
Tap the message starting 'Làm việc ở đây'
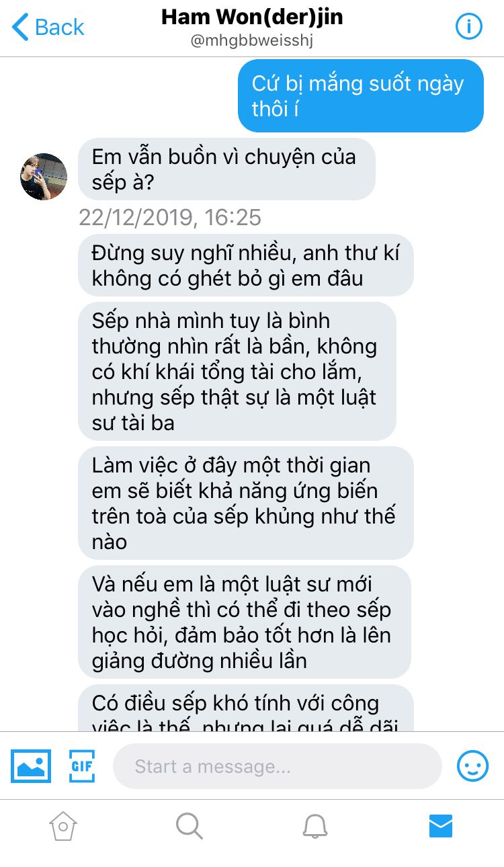click(245, 503)
